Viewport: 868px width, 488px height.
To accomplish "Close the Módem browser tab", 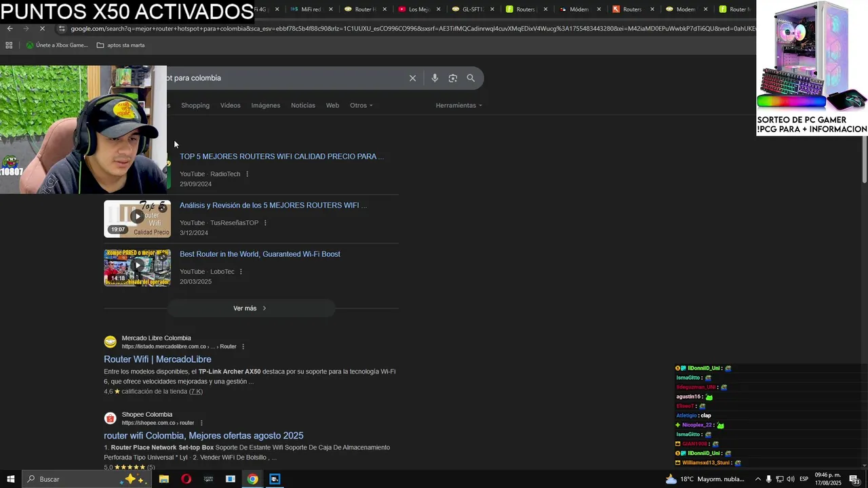I will point(599,9).
